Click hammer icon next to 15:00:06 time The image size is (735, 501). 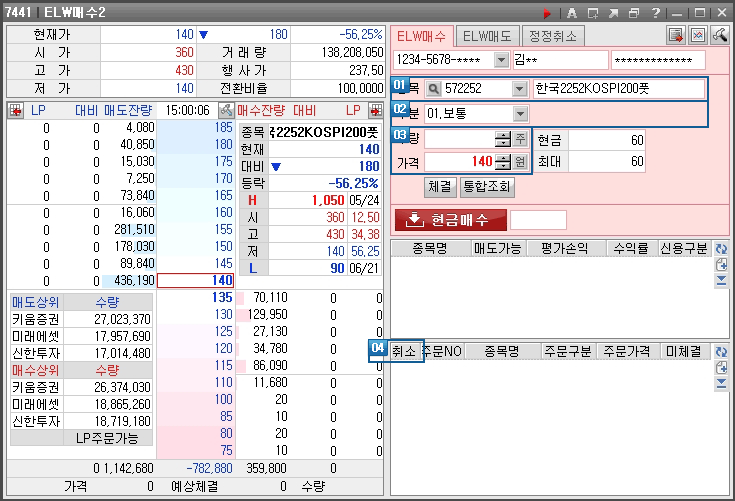click(226, 111)
